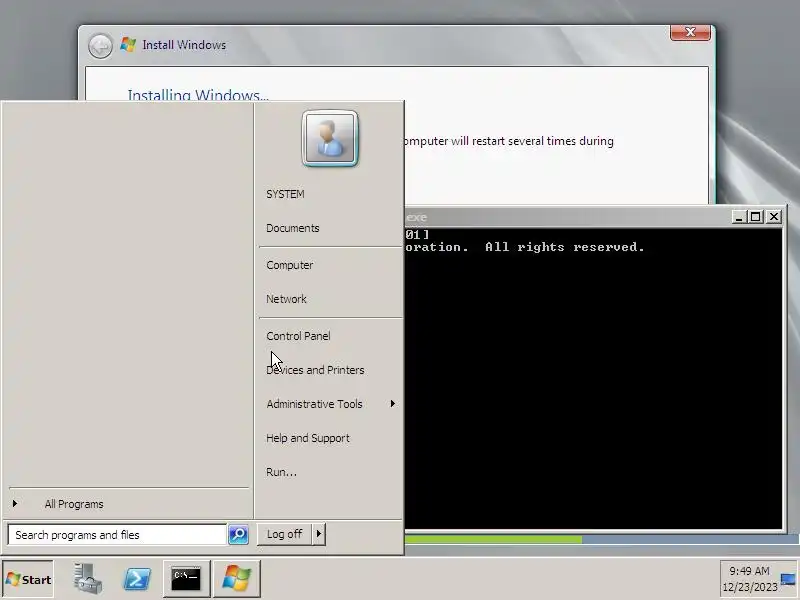This screenshot has height=600, width=800.
Task: Click the Start button on the taskbar
Action: point(28,579)
